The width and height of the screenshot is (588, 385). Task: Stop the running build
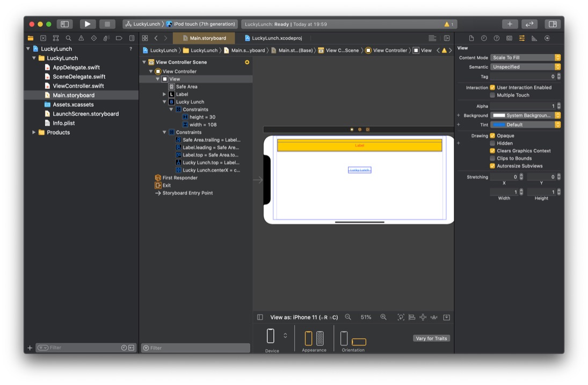coord(107,24)
